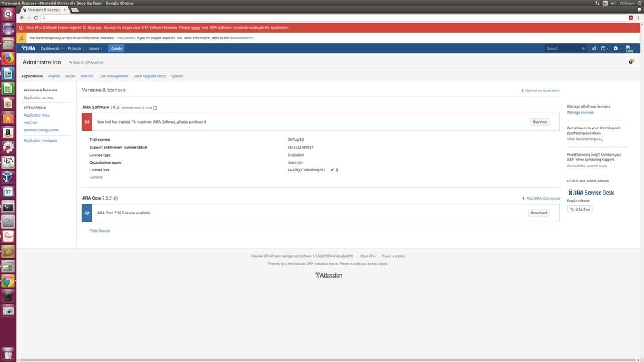Click the renew link in the red banner
Image resolution: width=644 pixels, height=362 pixels.
click(x=195, y=28)
